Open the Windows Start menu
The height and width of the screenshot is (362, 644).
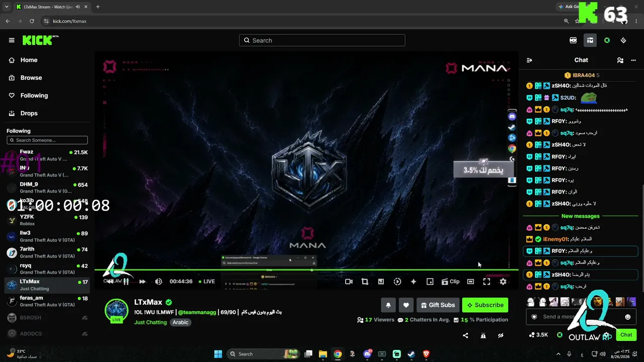(x=218, y=354)
